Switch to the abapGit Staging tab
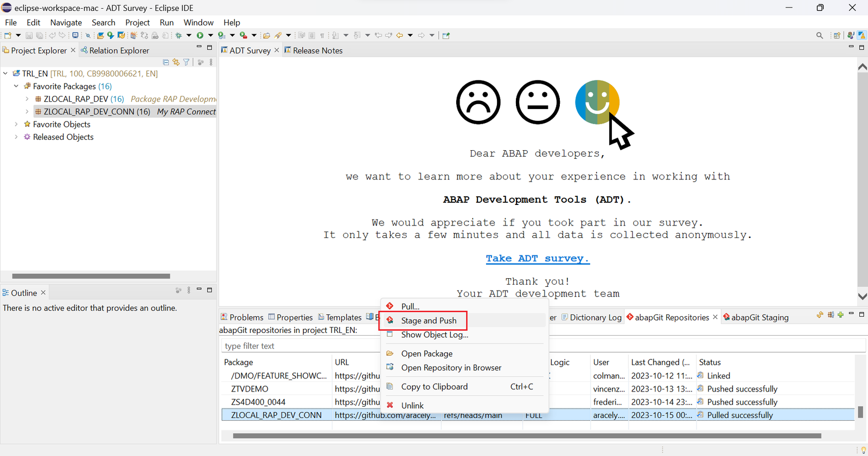This screenshot has width=868, height=456. coord(756,317)
